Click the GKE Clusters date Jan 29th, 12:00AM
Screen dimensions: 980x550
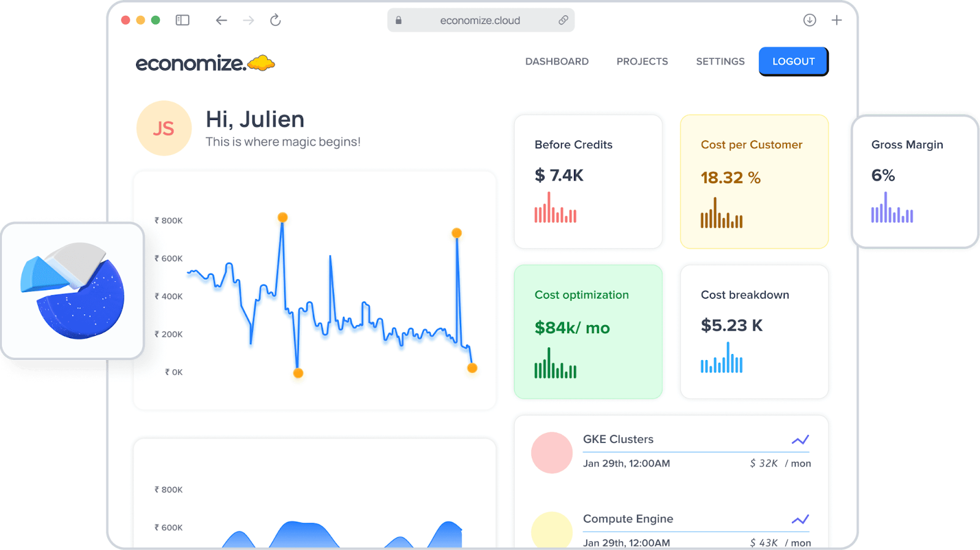(x=627, y=463)
